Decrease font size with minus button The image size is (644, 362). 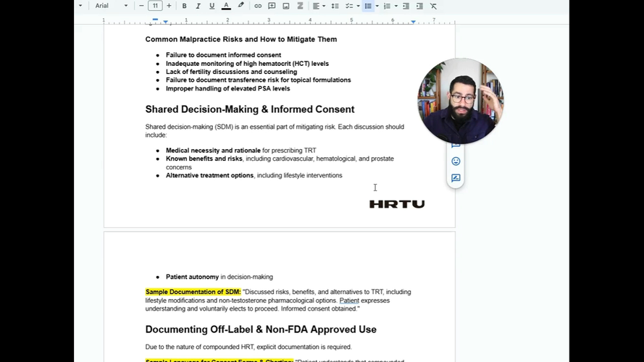pos(141,6)
